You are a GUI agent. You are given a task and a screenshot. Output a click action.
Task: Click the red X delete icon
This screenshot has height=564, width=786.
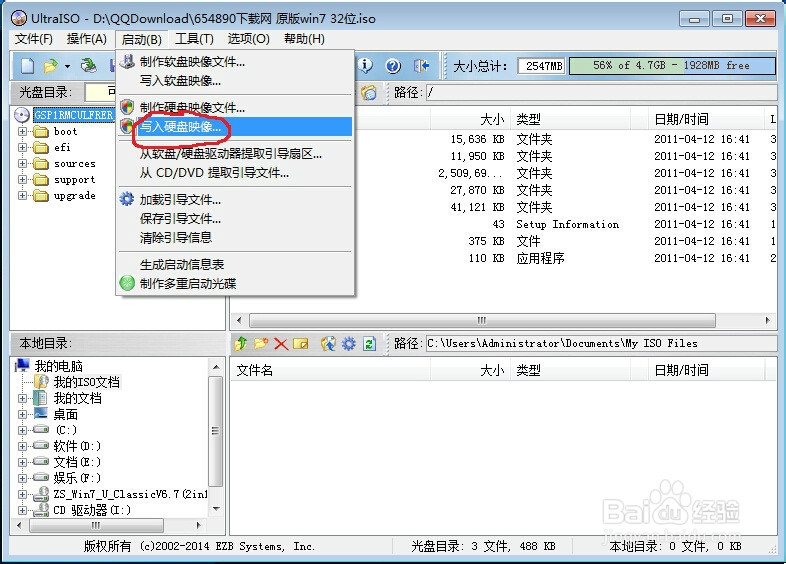[281, 344]
